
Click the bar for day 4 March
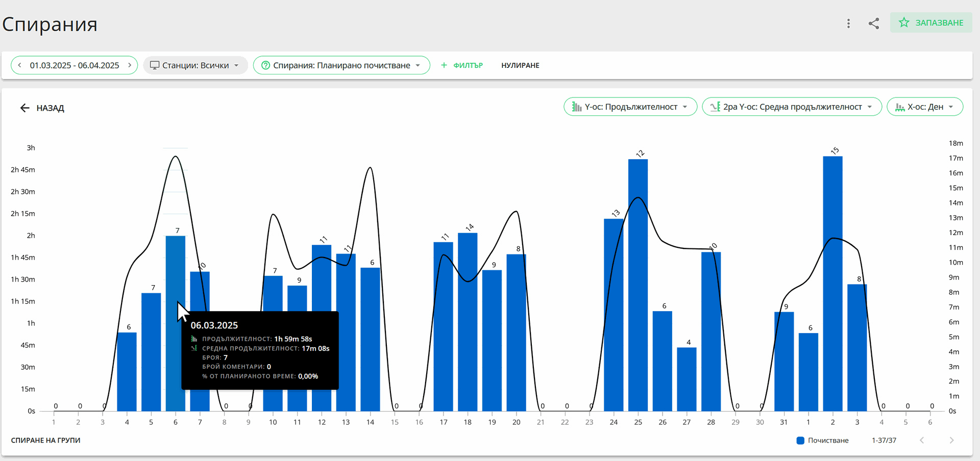click(127, 372)
